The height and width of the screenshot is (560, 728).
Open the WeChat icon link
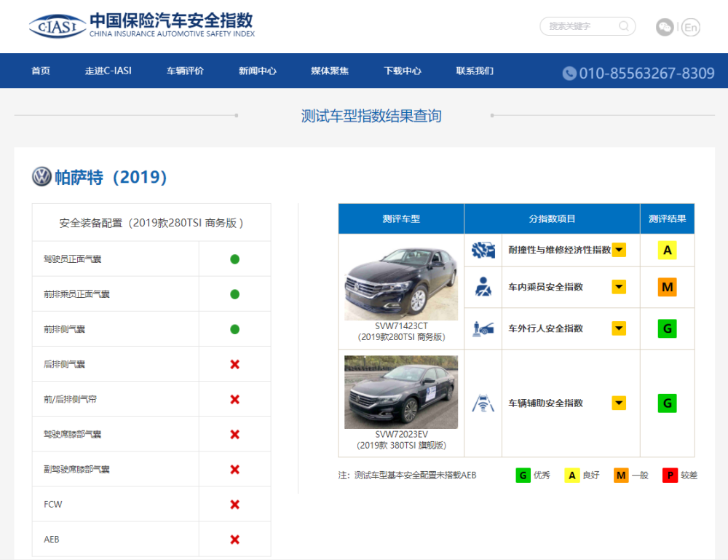click(x=665, y=27)
